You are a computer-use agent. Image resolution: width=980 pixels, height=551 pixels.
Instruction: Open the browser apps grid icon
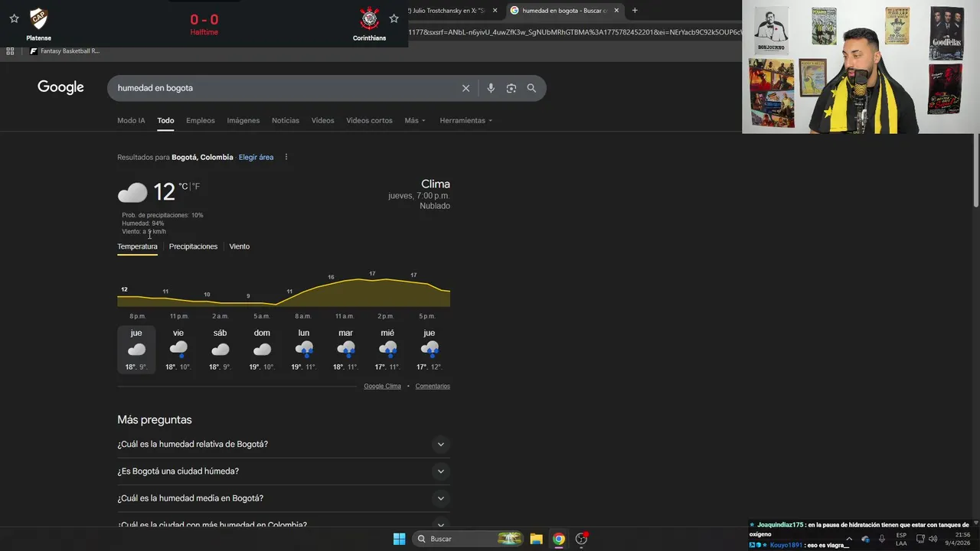point(10,51)
